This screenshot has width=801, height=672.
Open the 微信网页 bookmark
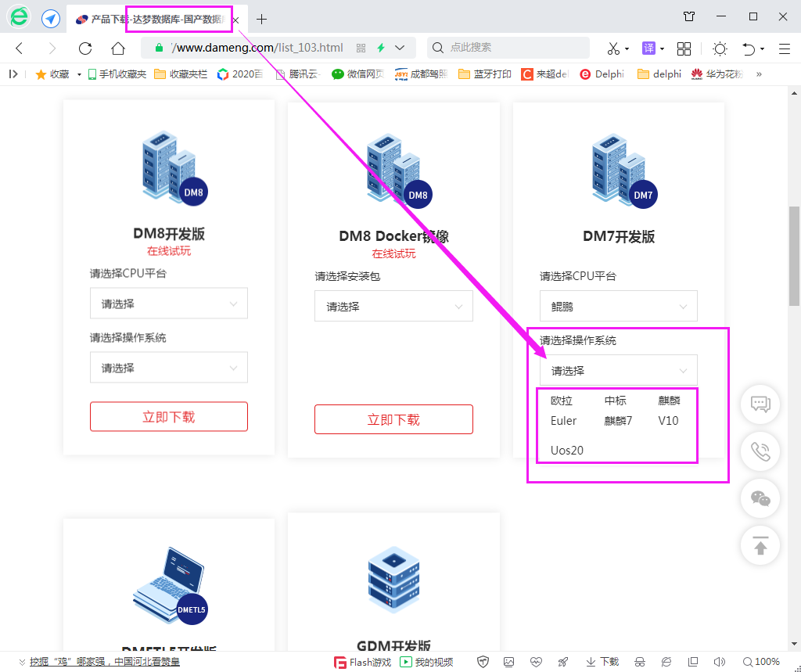357,74
